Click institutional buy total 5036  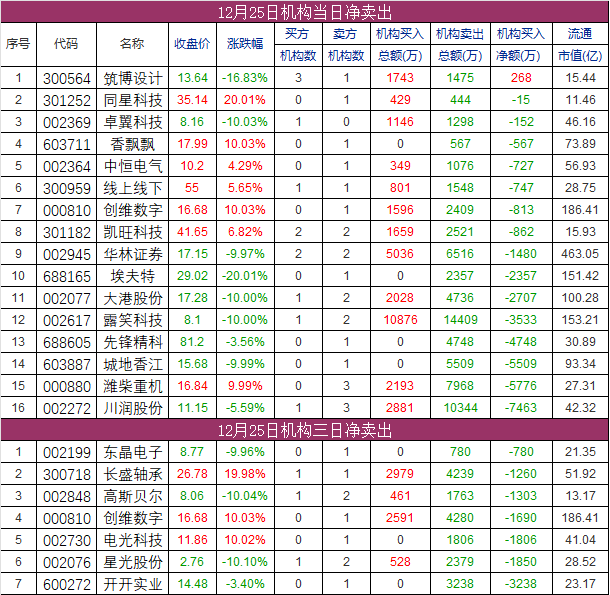(400, 254)
